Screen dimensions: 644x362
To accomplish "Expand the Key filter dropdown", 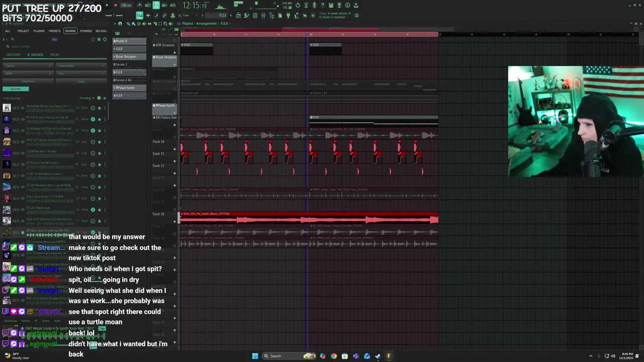I will click(80, 73).
